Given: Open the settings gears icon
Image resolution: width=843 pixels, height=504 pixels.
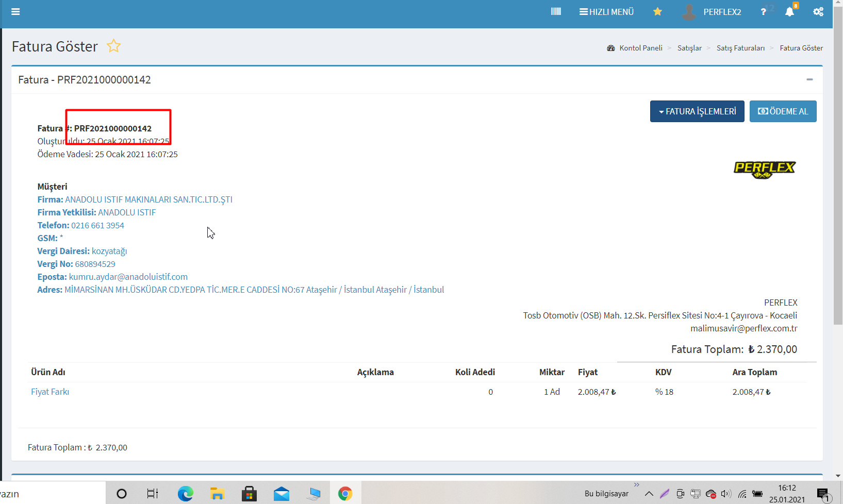Looking at the screenshot, I should [x=818, y=12].
